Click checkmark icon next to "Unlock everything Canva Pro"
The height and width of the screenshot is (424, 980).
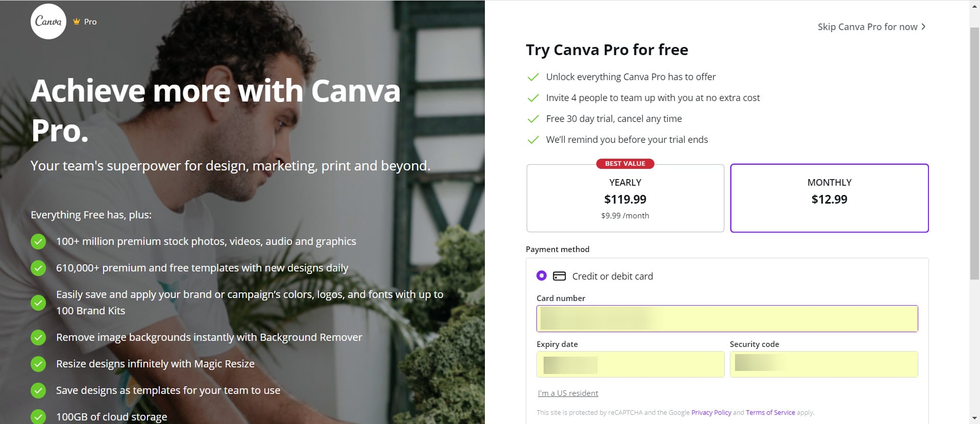(x=533, y=77)
